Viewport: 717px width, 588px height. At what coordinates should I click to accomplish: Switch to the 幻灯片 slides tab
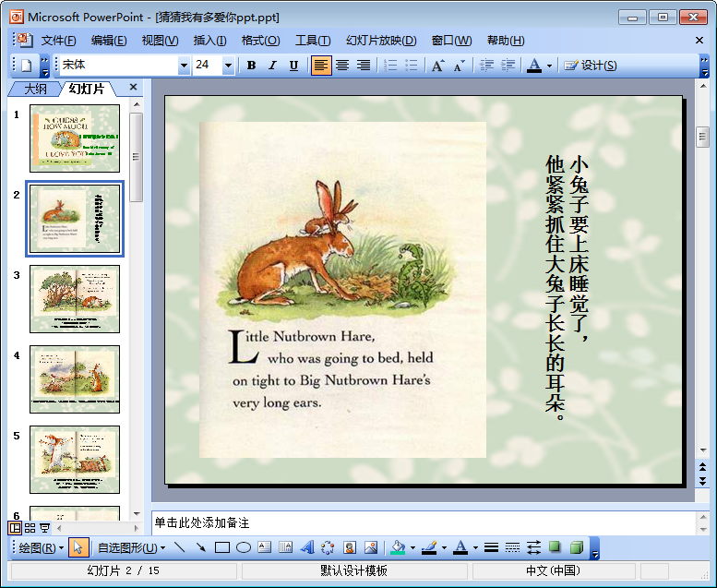click(87, 89)
